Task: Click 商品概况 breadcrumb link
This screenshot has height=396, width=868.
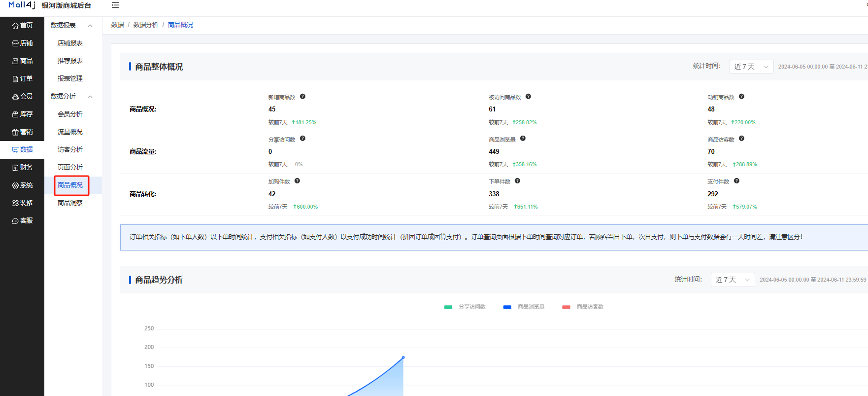Action: coord(180,25)
